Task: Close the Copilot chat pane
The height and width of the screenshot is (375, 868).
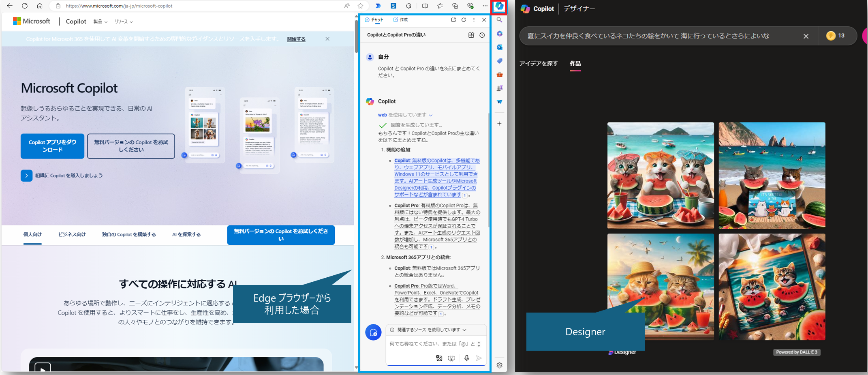Action: click(x=484, y=19)
